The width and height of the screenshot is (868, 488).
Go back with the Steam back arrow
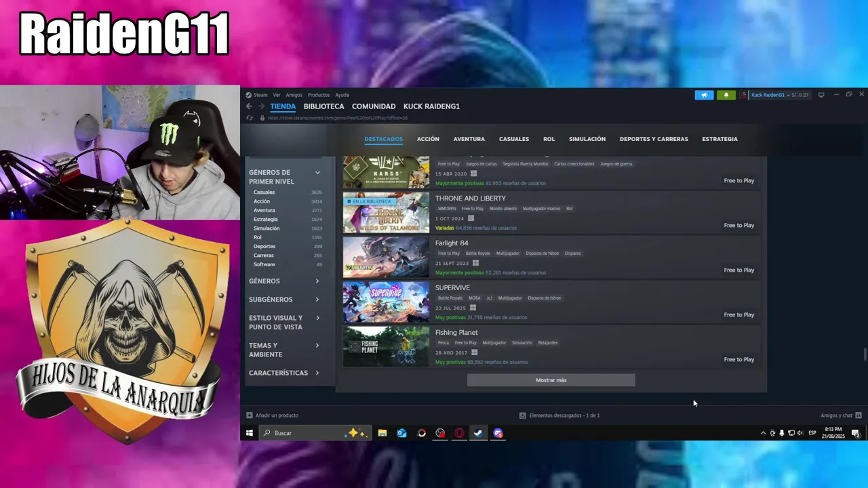(249, 106)
